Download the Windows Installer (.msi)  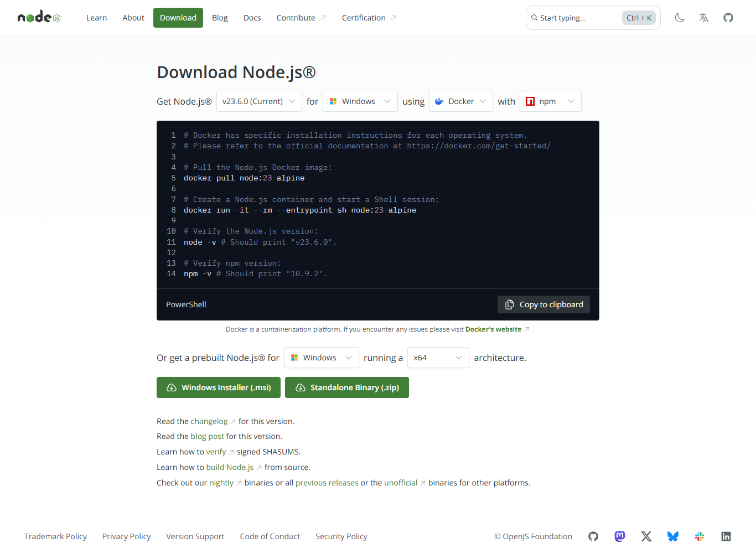(x=218, y=387)
